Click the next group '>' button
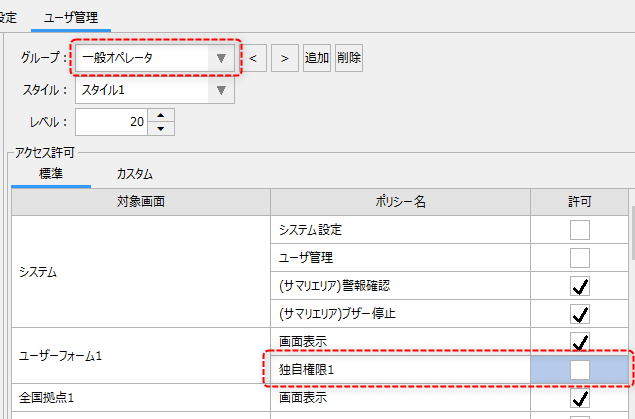The width and height of the screenshot is (635, 419). pyautogui.click(x=284, y=58)
